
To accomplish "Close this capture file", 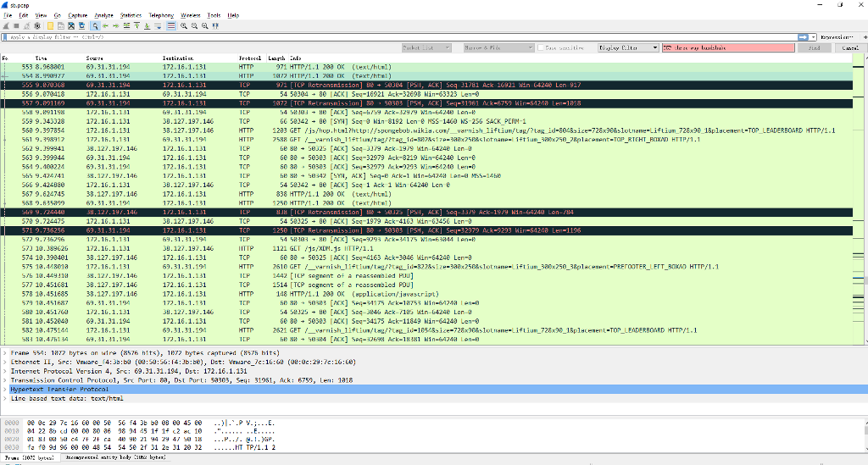I will (71, 26).
